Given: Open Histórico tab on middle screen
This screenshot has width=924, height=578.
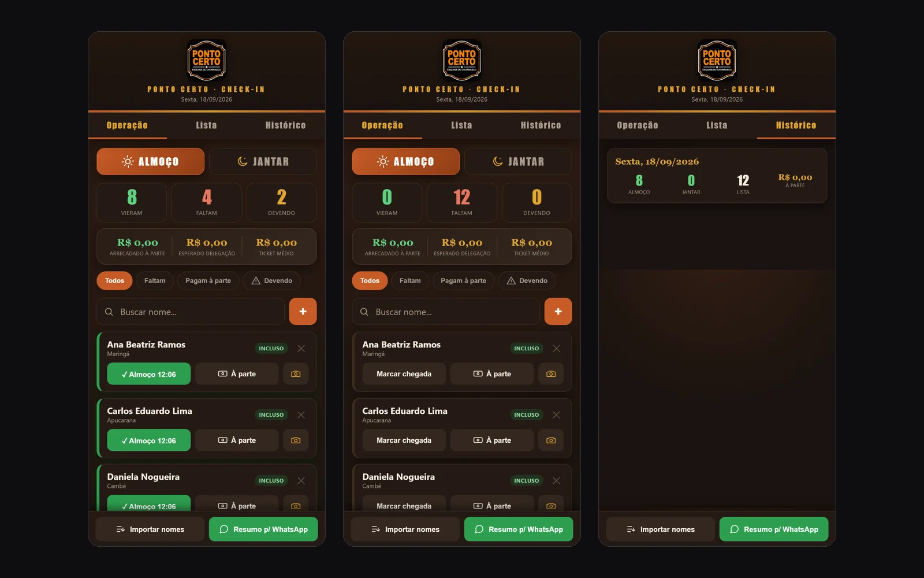Looking at the screenshot, I should 541,125.
